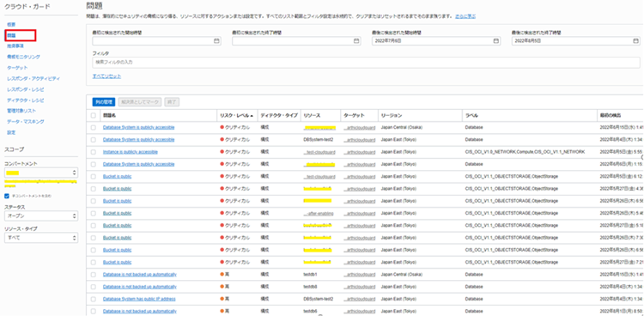
Task: Open Database is not backed up link for testdb8
Action: click(x=140, y=287)
